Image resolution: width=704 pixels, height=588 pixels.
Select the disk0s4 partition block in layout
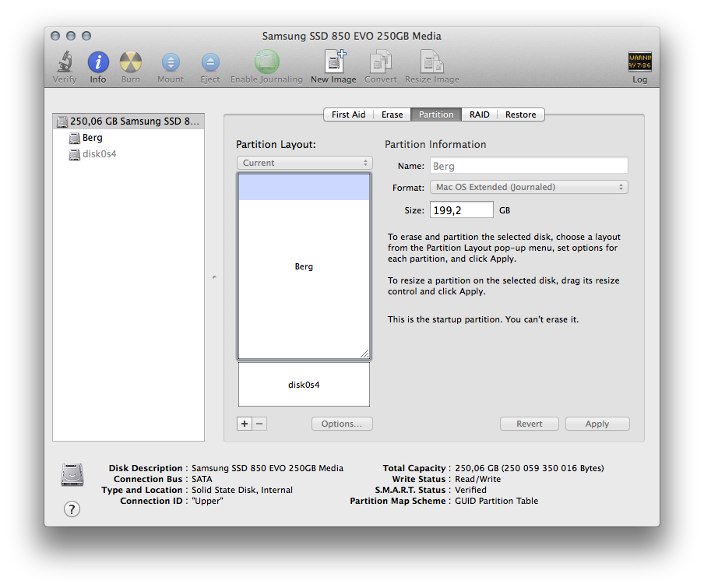click(x=304, y=385)
